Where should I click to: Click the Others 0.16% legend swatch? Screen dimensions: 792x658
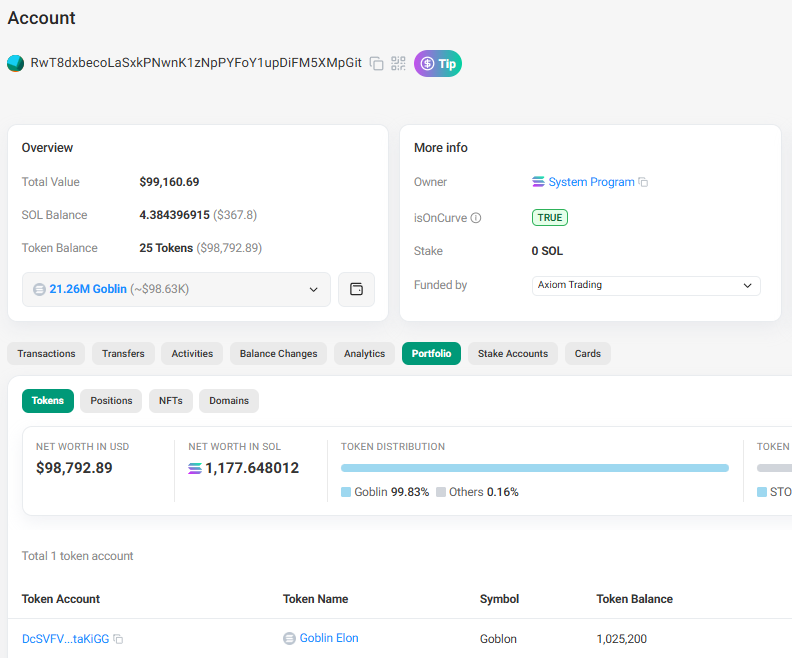point(441,492)
